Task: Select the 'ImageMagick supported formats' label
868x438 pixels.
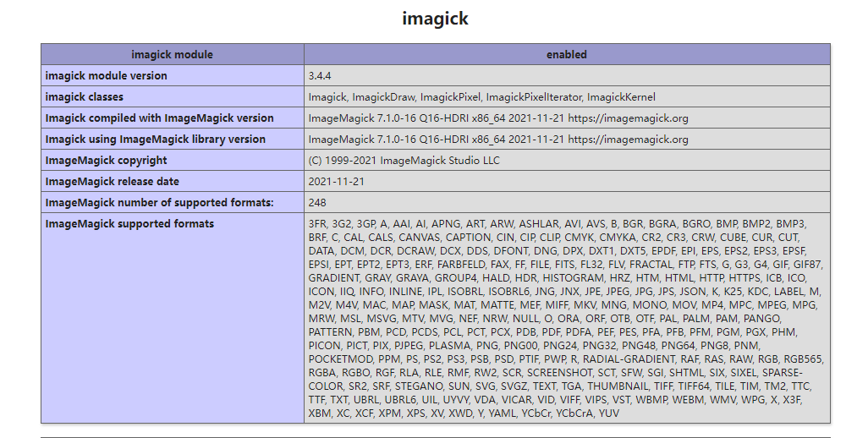Action: coord(129,223)
